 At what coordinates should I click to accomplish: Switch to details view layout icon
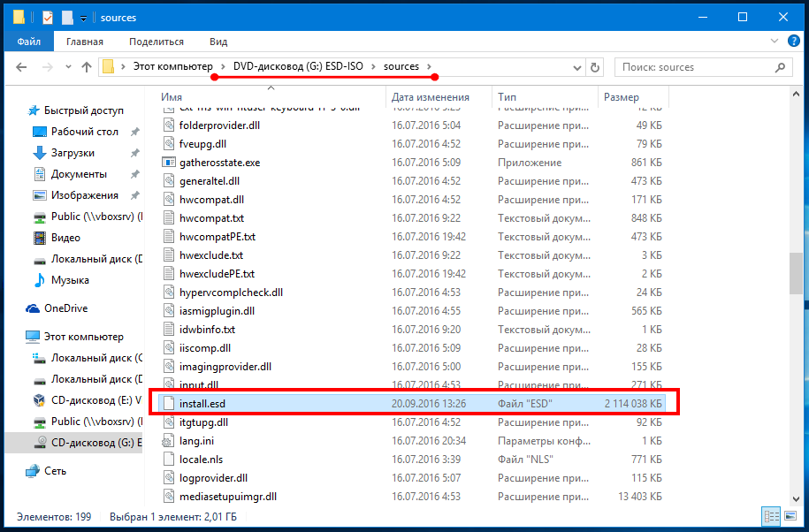pos(769,516)
